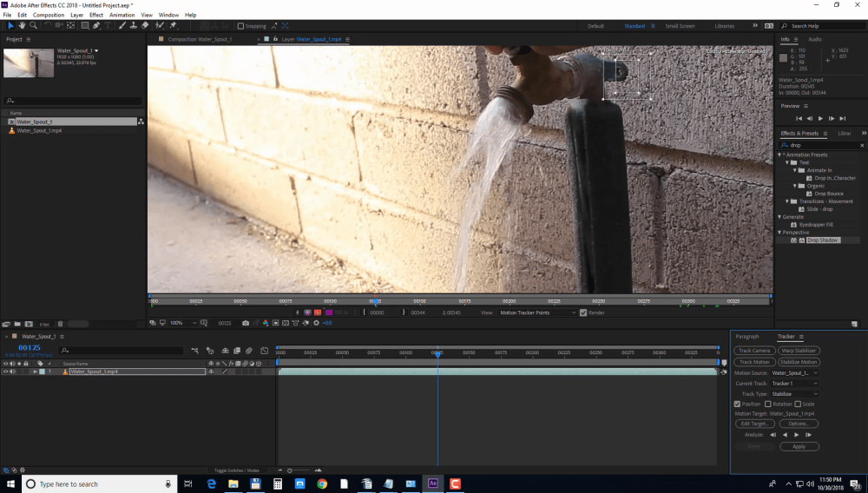Open the Current Track dropdown
The height and width of the screenshot is (493, 868).
(794, 384)
